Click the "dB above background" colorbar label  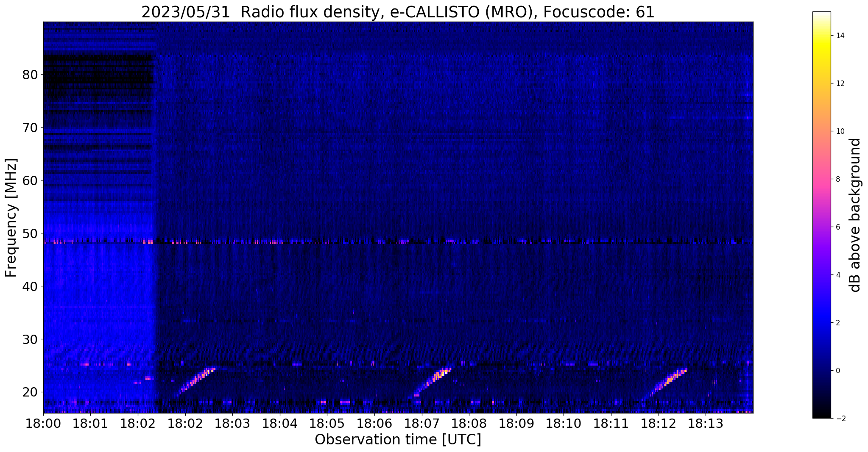pyautogui.click(x=855, y=215)
